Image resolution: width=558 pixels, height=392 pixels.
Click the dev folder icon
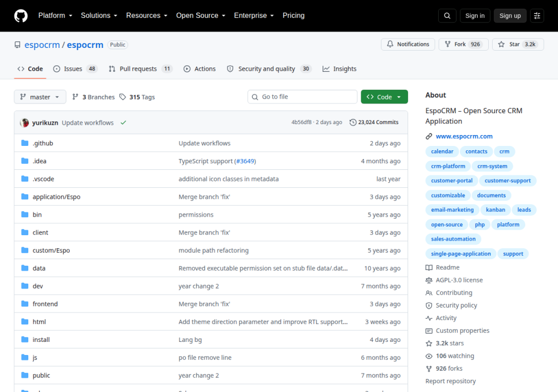(x=25, y=286)
